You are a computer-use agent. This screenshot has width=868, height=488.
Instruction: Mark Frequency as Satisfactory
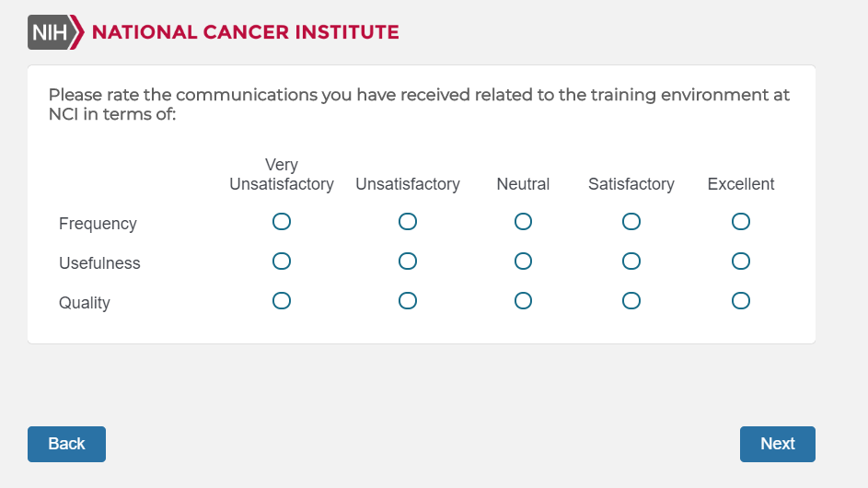631,222
